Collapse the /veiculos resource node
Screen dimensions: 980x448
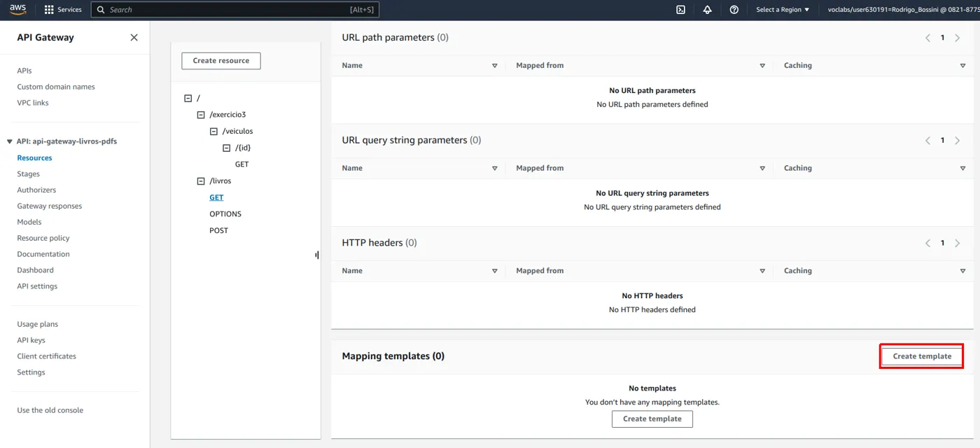213,132
